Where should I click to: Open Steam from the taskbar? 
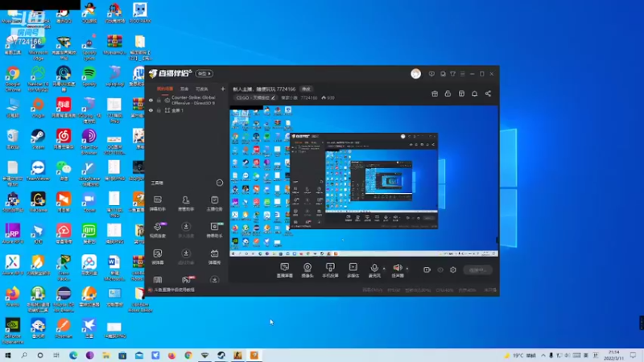tap(221, 356)
